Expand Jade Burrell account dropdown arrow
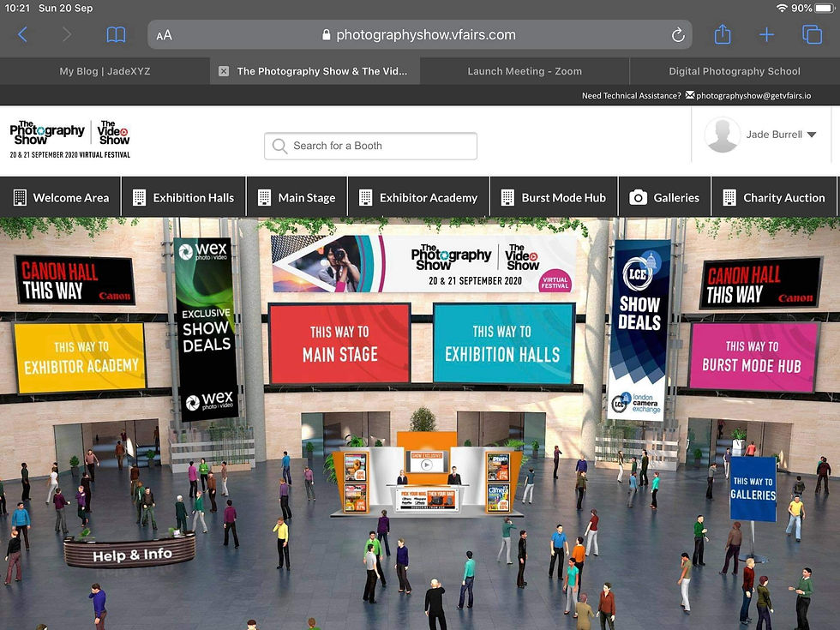Viewport: 840px width, 630px height. [812, 135]
